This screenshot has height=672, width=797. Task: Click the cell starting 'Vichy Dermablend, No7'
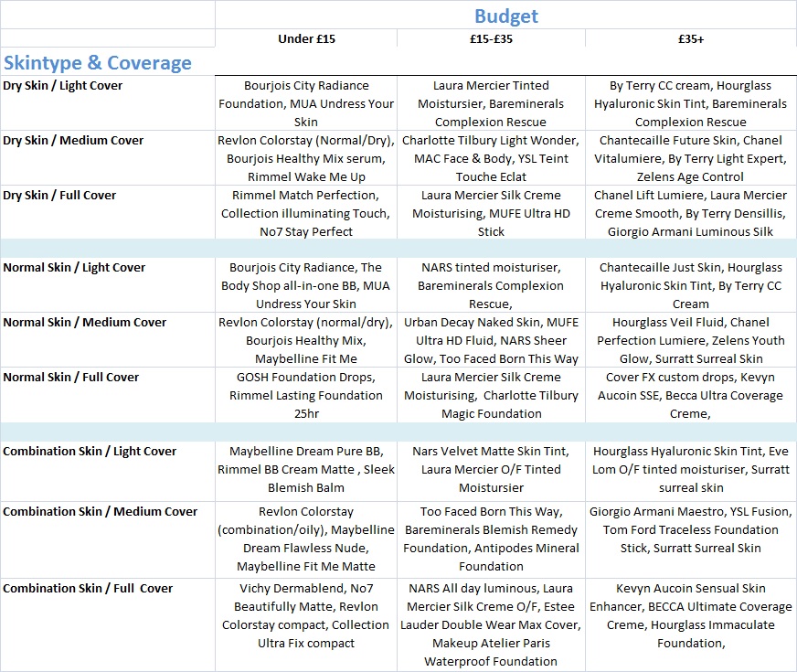306,625
